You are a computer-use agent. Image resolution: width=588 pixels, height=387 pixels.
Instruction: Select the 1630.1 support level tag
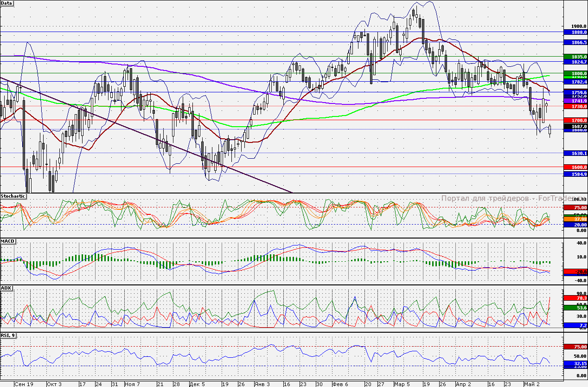pos(575,153)
